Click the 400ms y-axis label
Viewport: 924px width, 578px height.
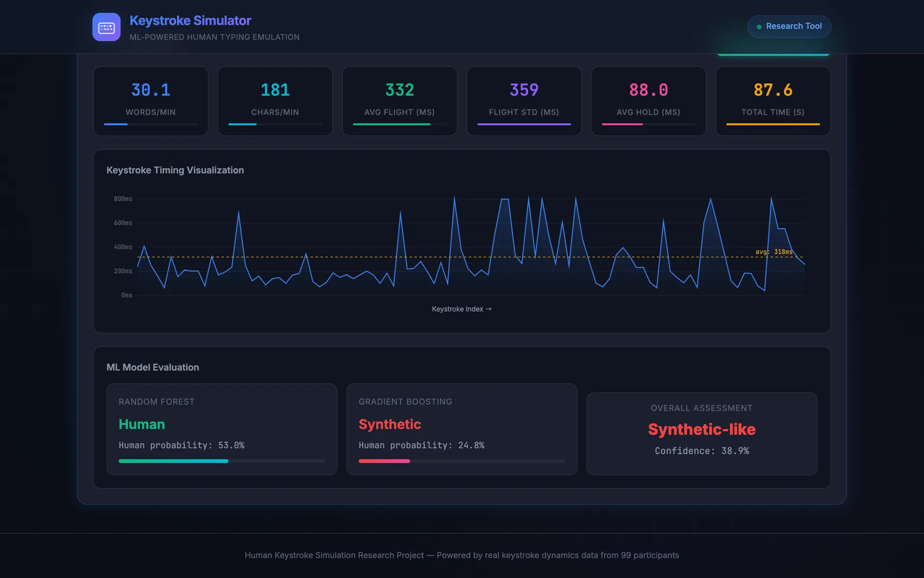(123, 247)
